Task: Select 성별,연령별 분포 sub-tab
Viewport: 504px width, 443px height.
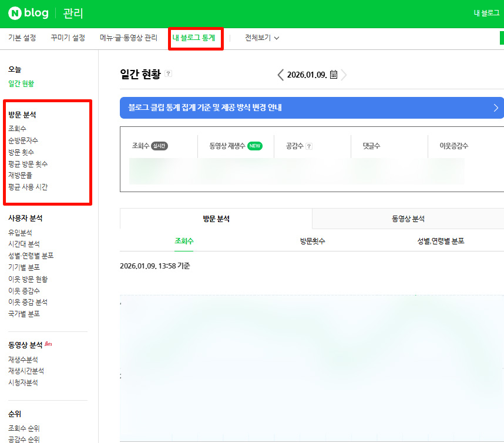Action: pos(439,241)
